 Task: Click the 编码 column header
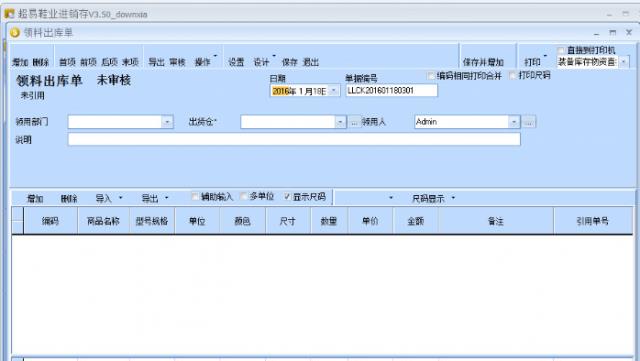click(50, 221)
